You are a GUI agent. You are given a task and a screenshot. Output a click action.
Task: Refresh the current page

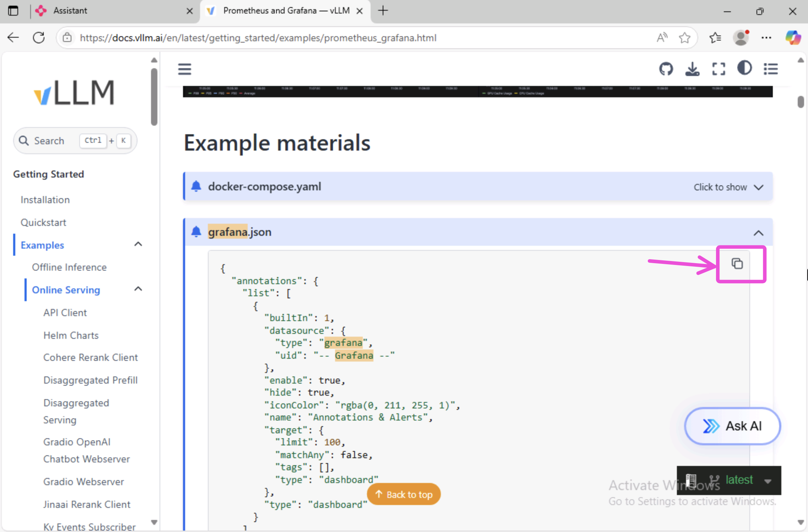pos(39,38)
